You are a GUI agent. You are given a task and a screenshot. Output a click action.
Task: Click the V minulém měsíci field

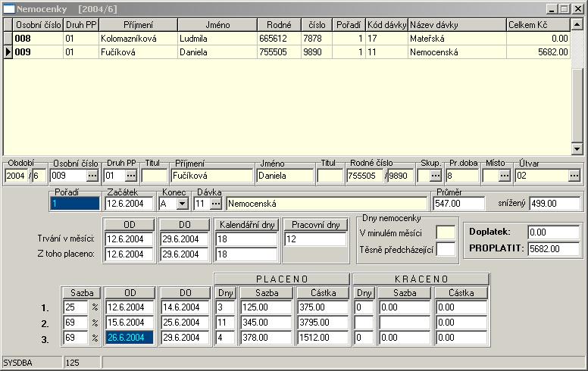click(x=446, y=232)
